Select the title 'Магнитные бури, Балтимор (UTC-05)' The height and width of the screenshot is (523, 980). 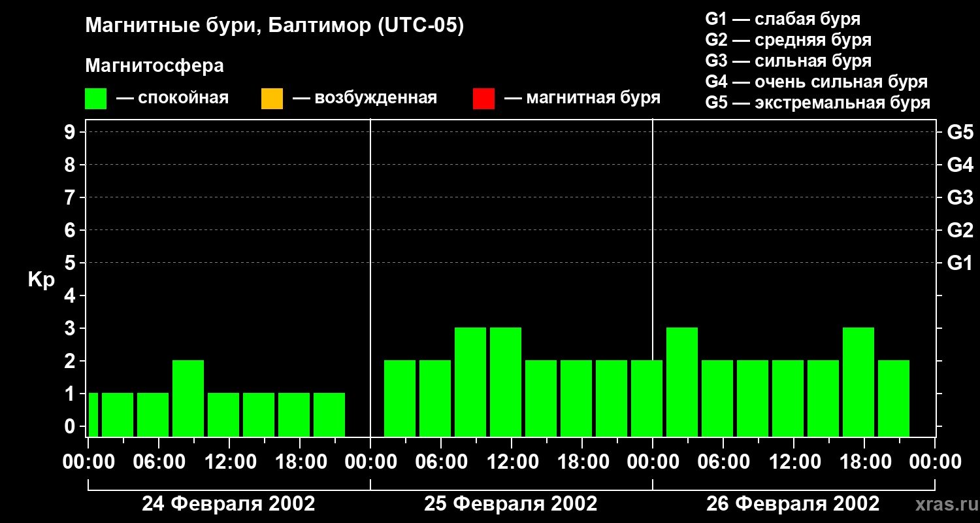pyautogui.click(x=274, y=27)
